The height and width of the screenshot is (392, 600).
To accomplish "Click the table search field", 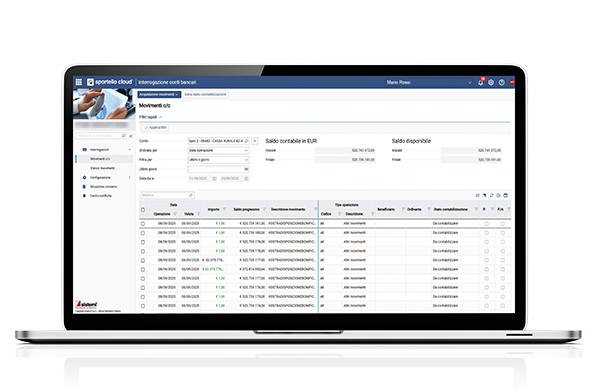I will [x=168, y=195].
